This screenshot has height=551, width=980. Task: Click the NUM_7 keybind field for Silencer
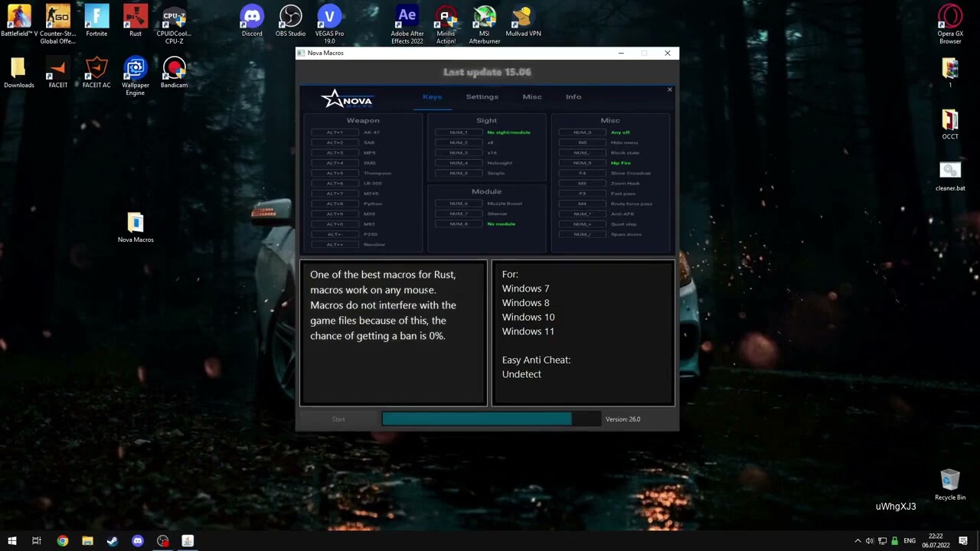[459, 214]
